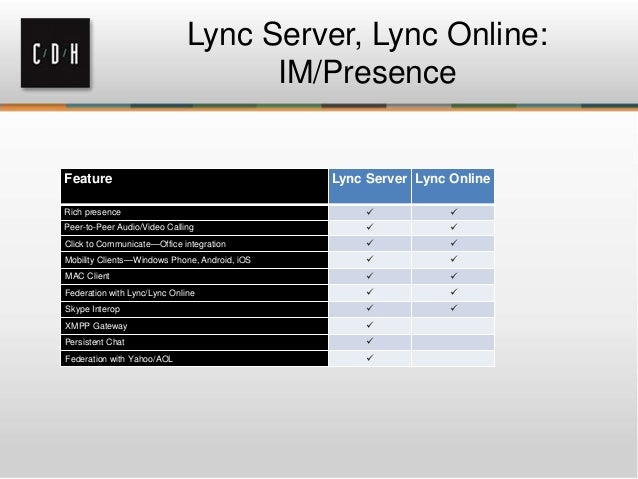Click Lync Server checkmark for MAC Client
This screenshot has width=638, height=479.
(x=369, y=276)
